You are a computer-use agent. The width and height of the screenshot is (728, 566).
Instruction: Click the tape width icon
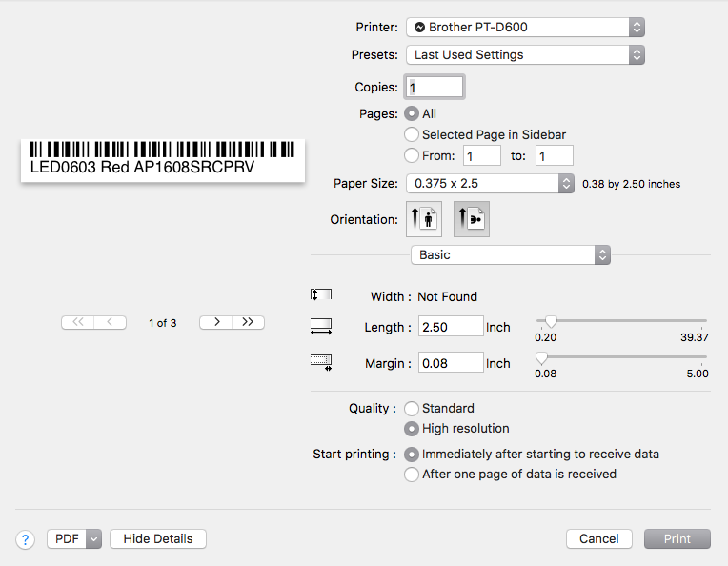pos(321,294)
